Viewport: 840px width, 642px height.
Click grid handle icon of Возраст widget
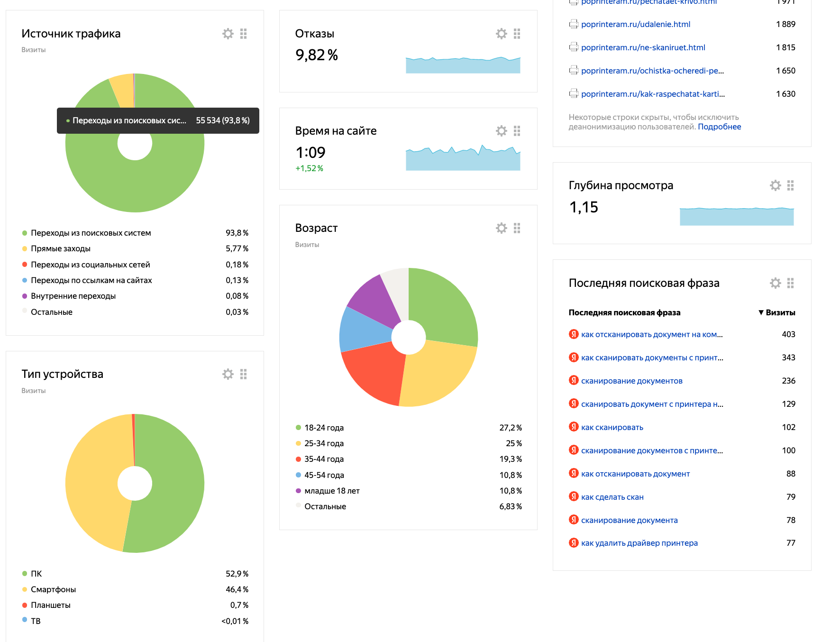click(x=517, y=228)
